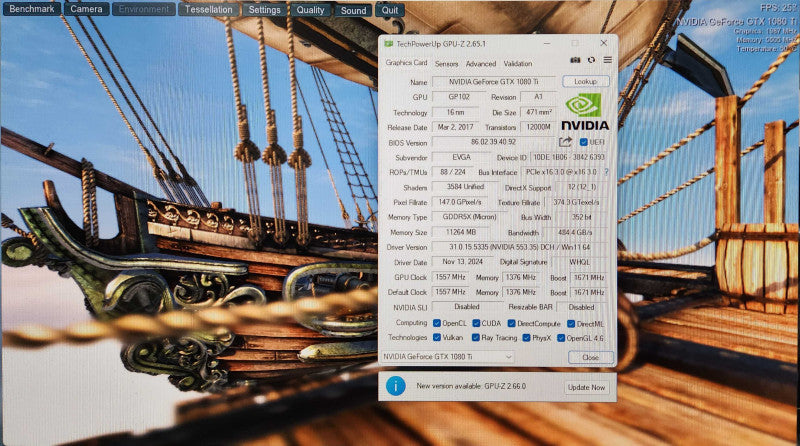
Task: Toggle the Vulkan checkbox
Action: (437, 337)
